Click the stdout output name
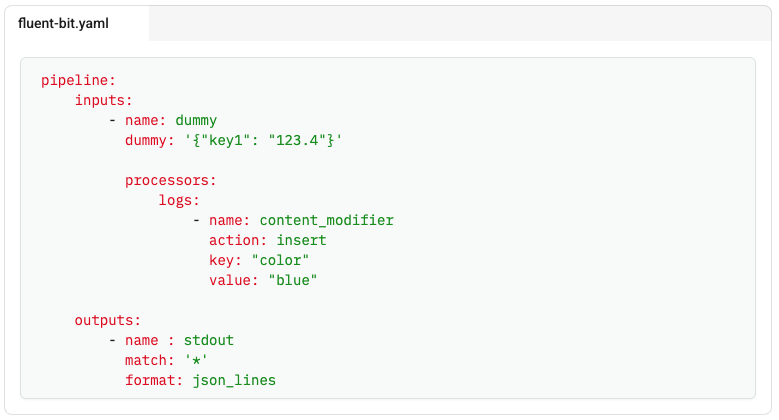The image size is (779, 420). [x=209, y=340]
